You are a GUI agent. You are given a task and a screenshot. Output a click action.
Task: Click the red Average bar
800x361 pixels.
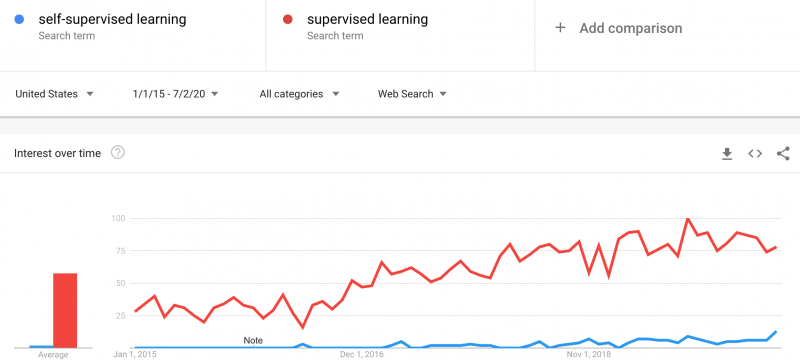(65, 311)
